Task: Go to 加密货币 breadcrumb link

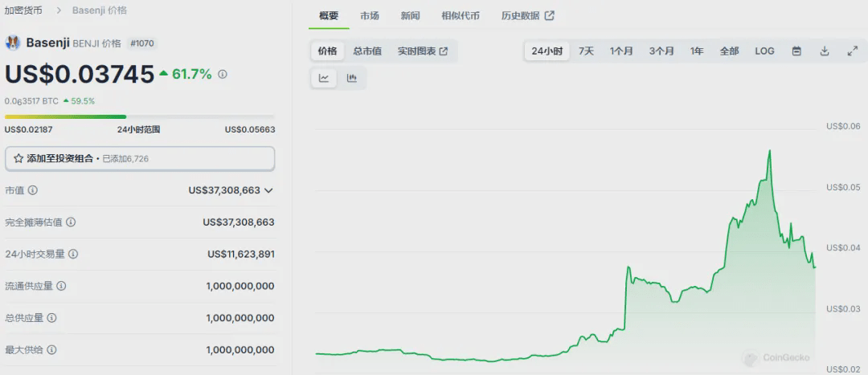Action: pyautogui.click(x=23, y=10)
